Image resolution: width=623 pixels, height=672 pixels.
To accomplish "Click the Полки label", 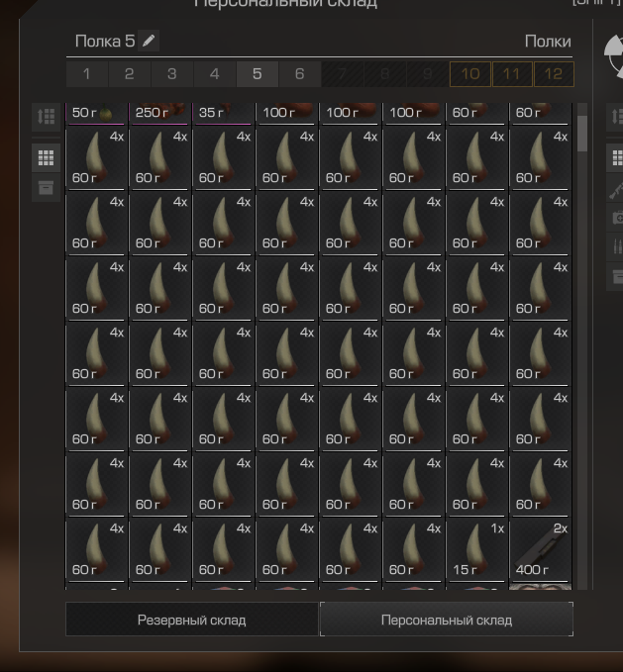I will 548,42.
